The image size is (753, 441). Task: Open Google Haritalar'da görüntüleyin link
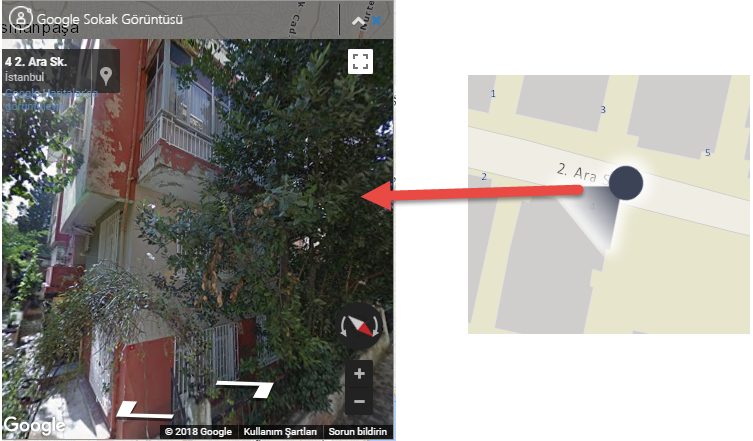(51, 99)
